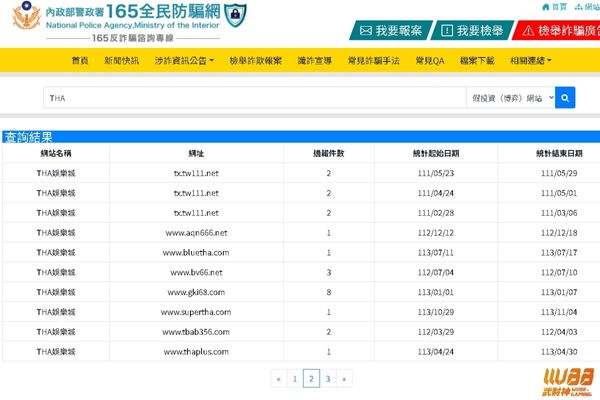Click the shield lock icon beside the site title
The image size is (600, 400).
click(x=235, y=15)
